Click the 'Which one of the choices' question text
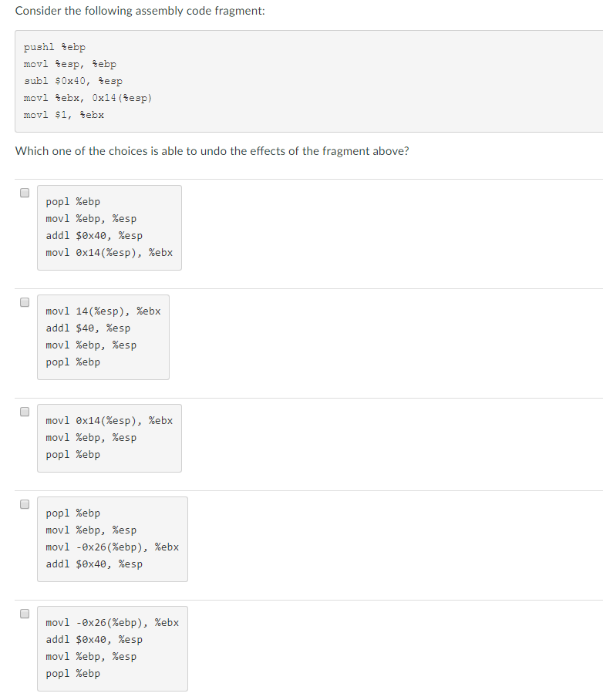The height and width of the screenshot is (700, 603). pos(212,151)
